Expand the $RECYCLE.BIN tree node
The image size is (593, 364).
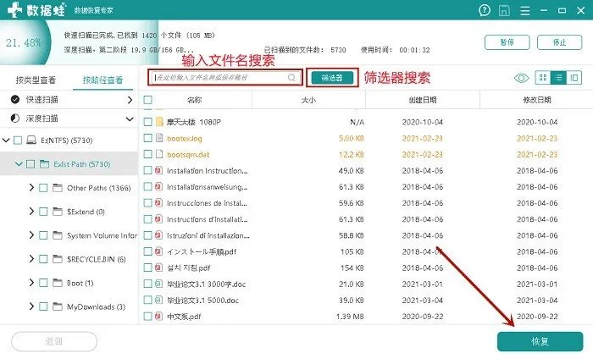[31, 259]
